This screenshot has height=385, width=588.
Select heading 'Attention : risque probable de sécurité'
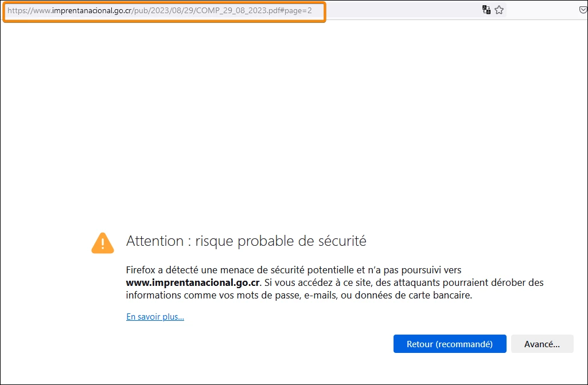(246, 241)
